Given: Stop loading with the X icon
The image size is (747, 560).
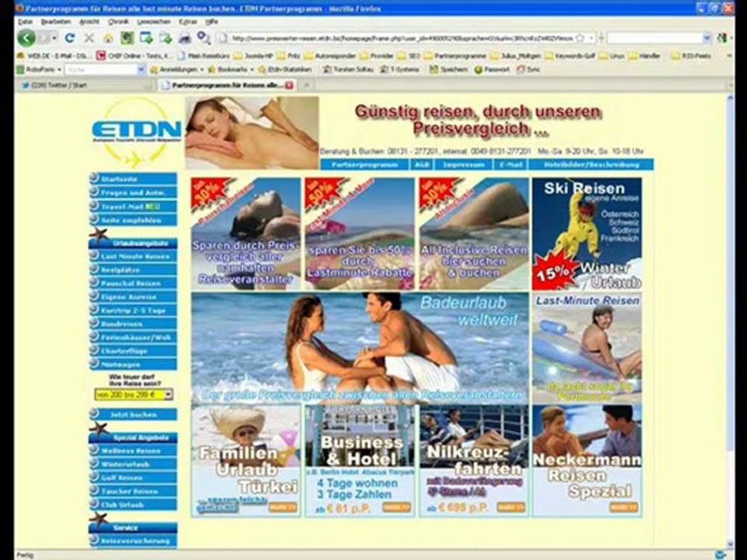Looking at the screenshot, I should (x=89, y=37).
